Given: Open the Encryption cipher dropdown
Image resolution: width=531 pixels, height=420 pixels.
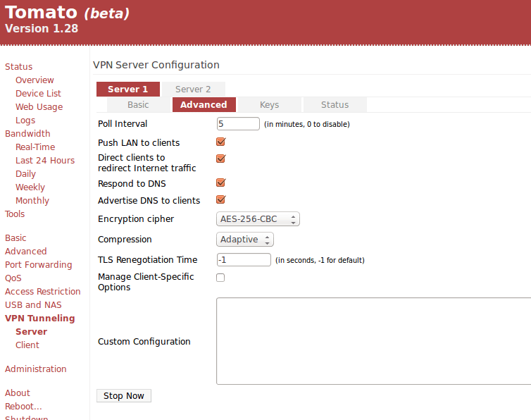Looking at the screenshot, I should coord(258,219).
